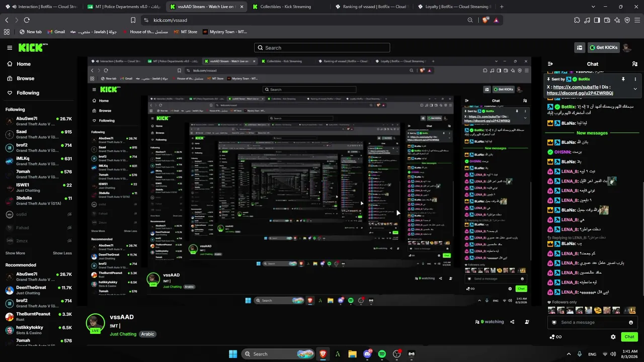Open Brave VPN shield icon
644x362 pixels.
coord(627,20)
